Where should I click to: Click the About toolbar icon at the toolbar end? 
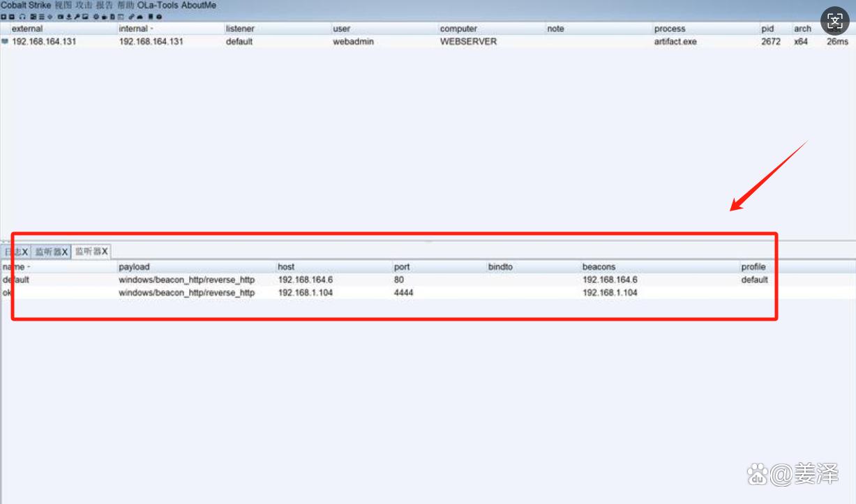pos(159,17)
